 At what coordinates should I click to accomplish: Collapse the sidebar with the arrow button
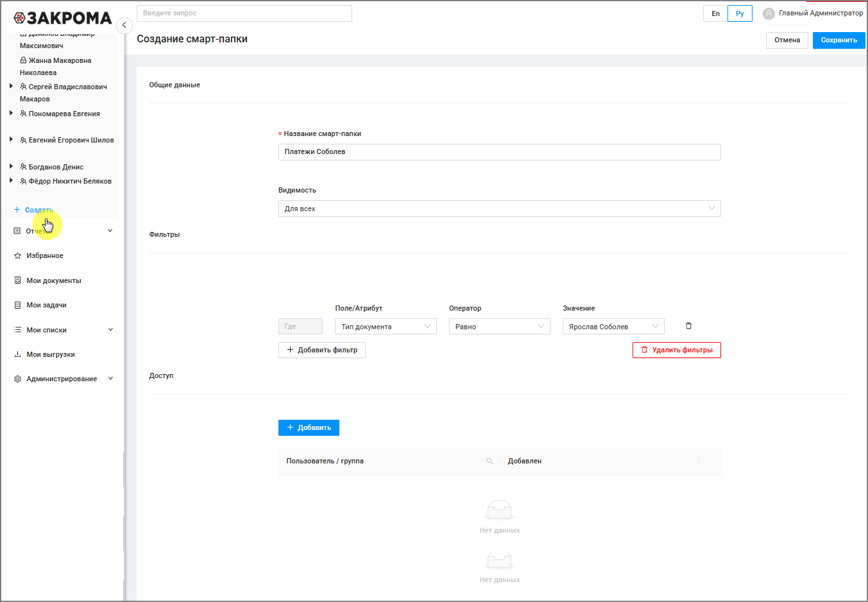click(124, 25)
